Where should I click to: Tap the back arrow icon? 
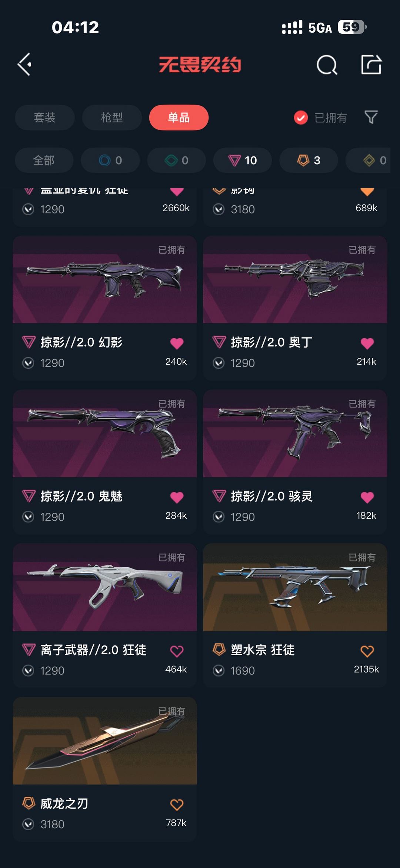[x=24, y=65]
